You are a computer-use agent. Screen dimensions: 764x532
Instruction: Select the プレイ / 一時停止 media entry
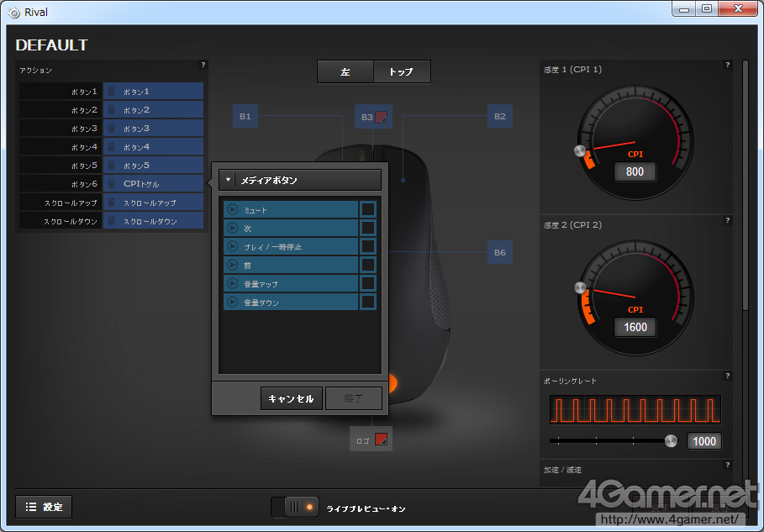click(x=291, y=246)
